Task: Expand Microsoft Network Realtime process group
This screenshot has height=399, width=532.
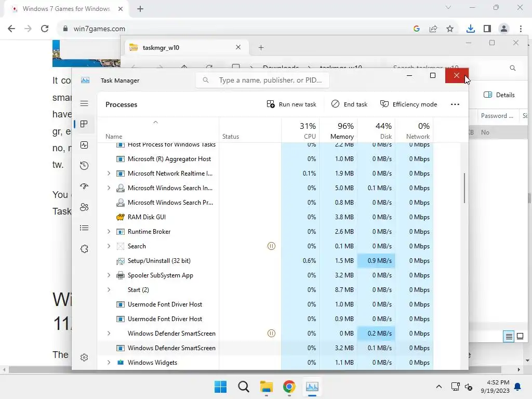Action: (109, 174)
